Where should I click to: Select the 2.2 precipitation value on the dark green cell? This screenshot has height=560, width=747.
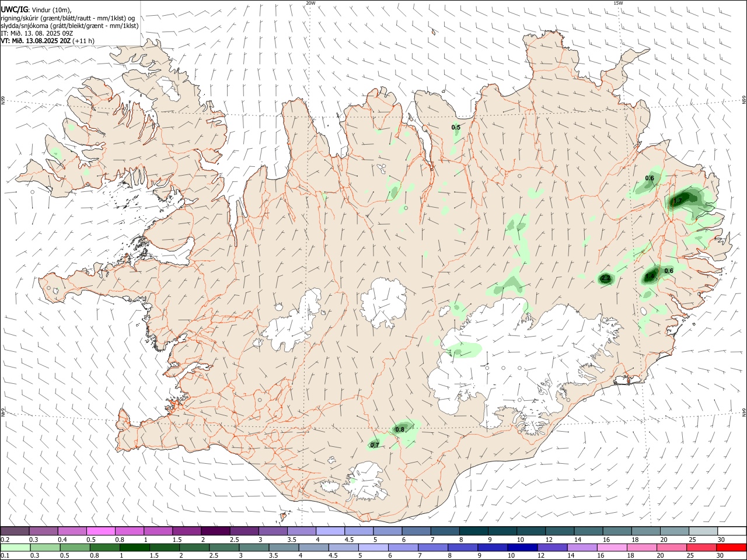pyautogui.click(x=606, y=279)
